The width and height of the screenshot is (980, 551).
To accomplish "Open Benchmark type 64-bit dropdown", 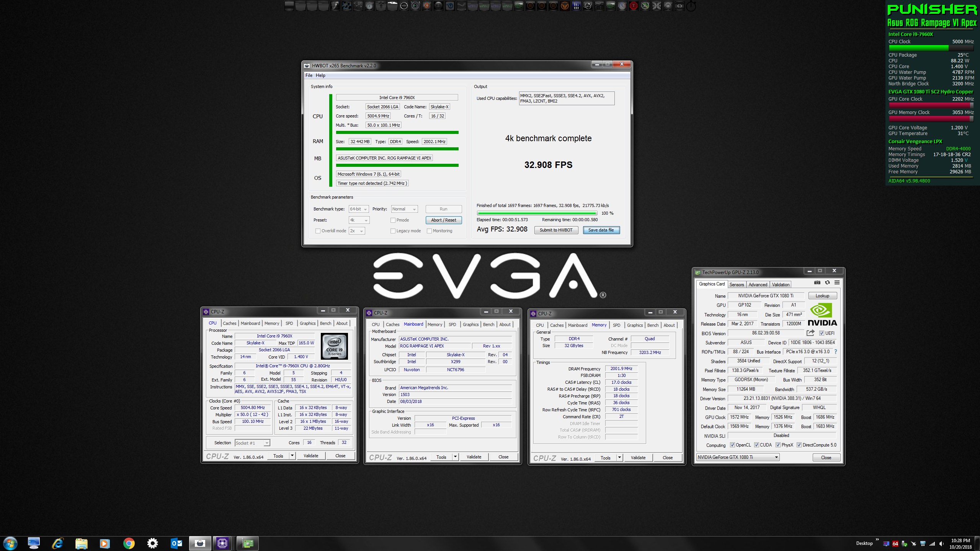I will tap(359, 209).
